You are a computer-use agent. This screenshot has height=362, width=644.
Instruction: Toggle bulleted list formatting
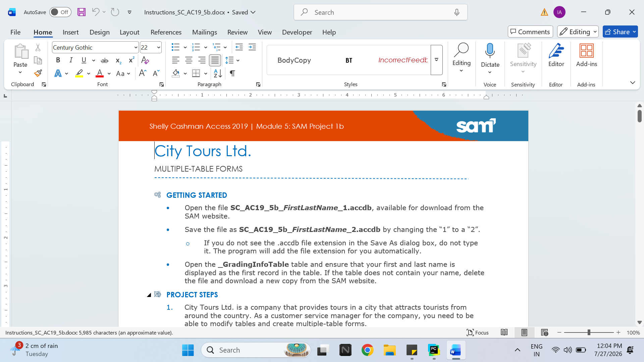pyautogui.click(x=175, y=47)
